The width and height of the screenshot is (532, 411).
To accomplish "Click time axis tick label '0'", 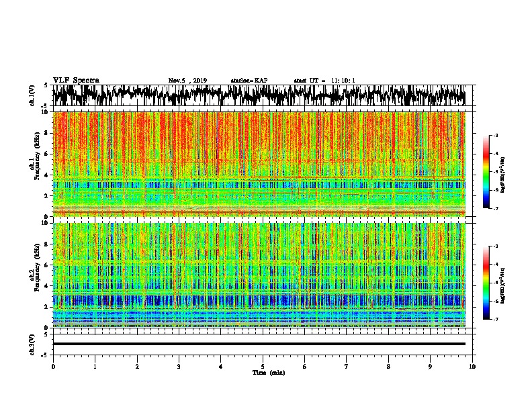I will [53, 367].
